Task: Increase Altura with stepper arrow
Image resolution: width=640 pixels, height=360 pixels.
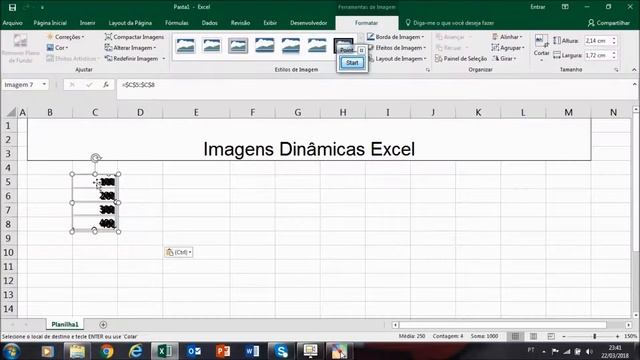Action: 614,38
